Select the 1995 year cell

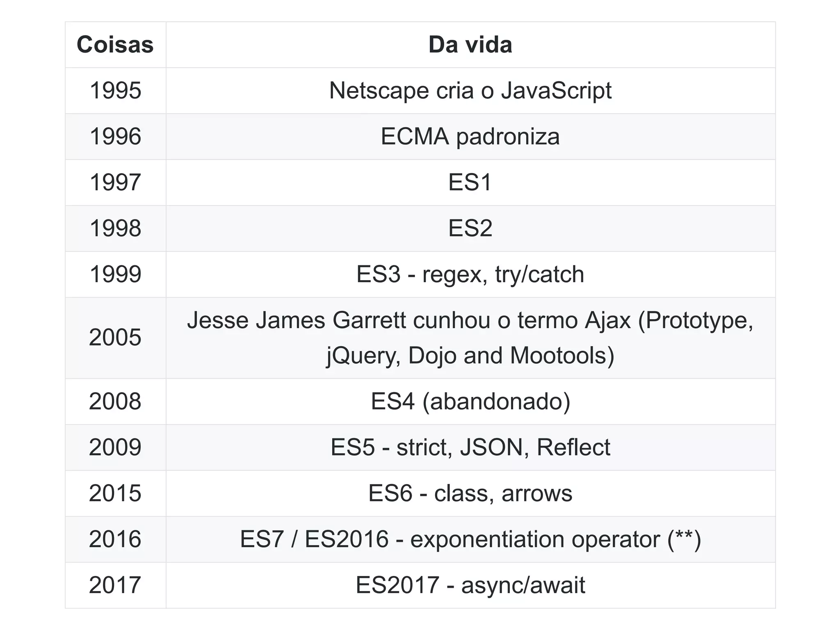tap(115, 91)
